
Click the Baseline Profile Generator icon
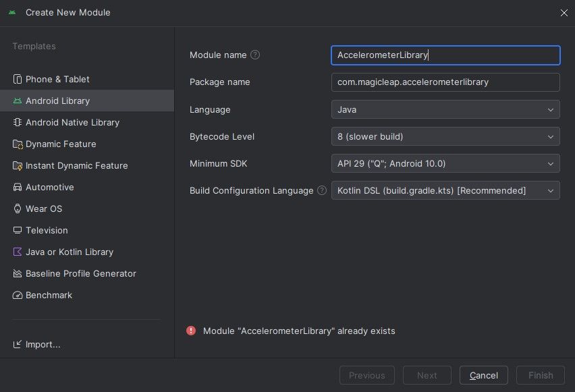pyautogui.click(x=18, y=273)
